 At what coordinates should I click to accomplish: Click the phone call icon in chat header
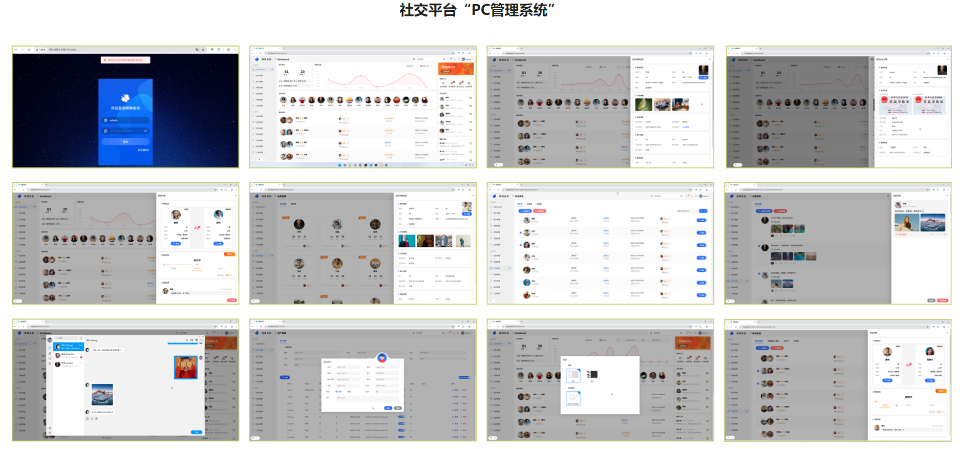coord(186,340)
